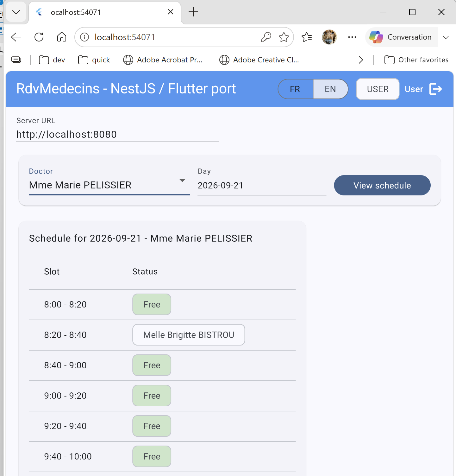Select the Free slot at 9:20 - 9:40
The height and width of the screenshot is (476, 456).
pos(152,426)
